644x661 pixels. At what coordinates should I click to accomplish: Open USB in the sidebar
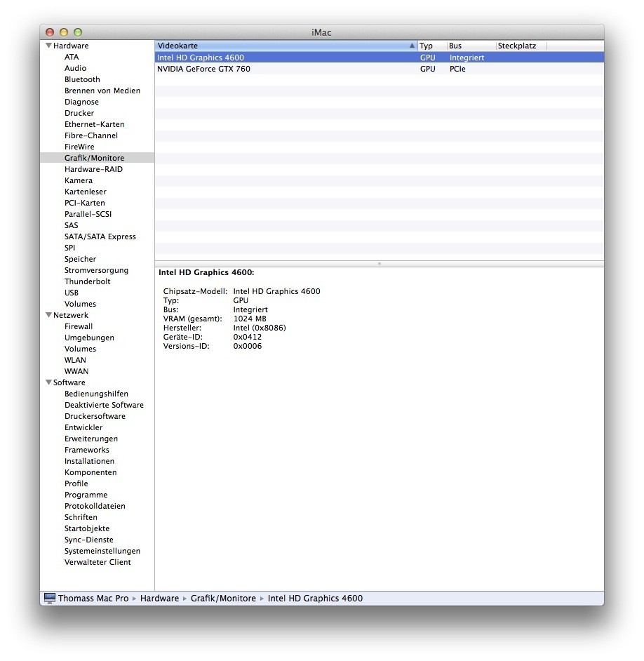pos(72,293)
